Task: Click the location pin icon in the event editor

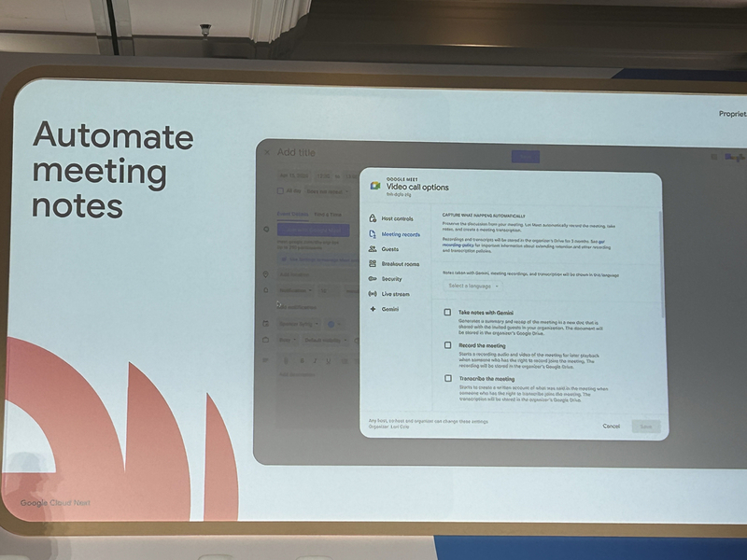Action: (266, 274)
